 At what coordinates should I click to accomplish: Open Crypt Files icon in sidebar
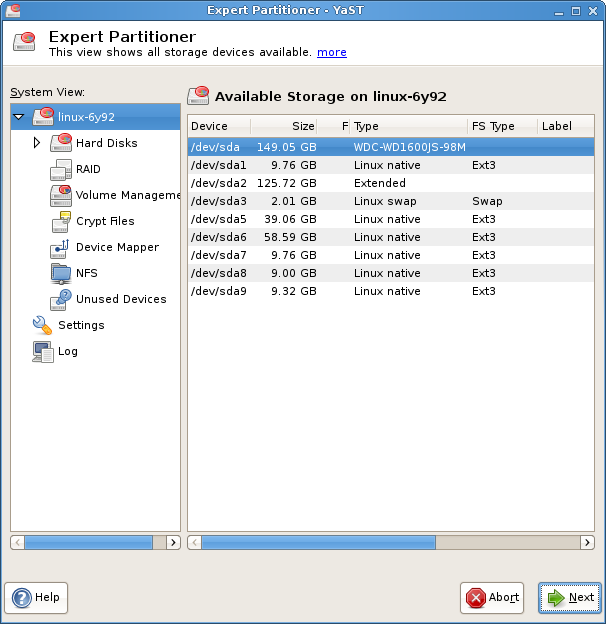tap(60, 221)
